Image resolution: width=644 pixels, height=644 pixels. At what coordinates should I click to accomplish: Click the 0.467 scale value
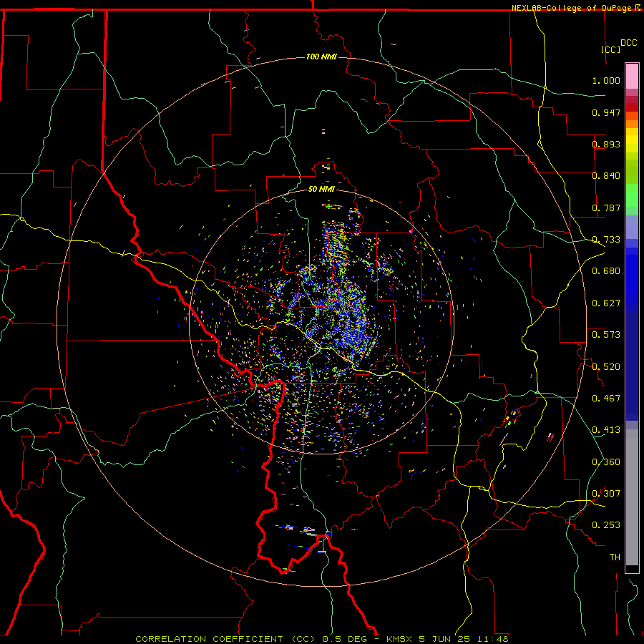pyautogui.click(x=606, y=399)
